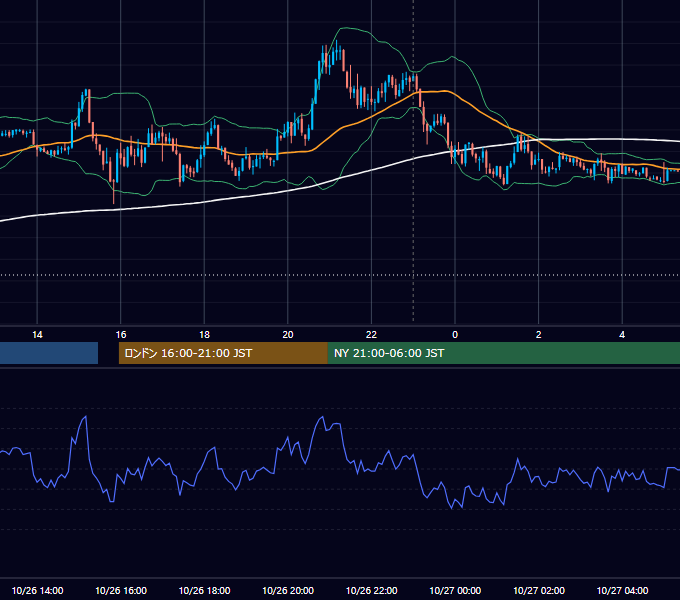This screenshot has height=600, width=680.
Task: Click the ロンドン 16:00-21:00 JST session bar
Action: (x=223, y=353)
